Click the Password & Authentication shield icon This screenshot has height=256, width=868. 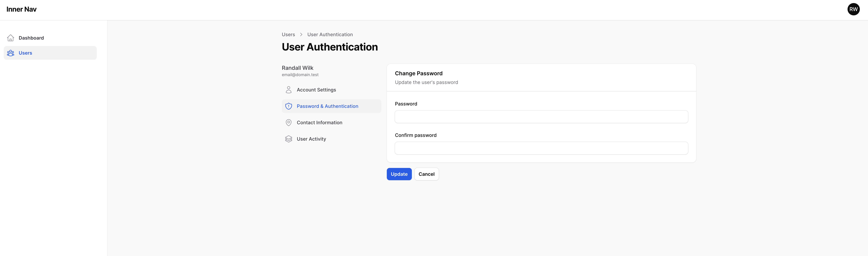point(288,106)
